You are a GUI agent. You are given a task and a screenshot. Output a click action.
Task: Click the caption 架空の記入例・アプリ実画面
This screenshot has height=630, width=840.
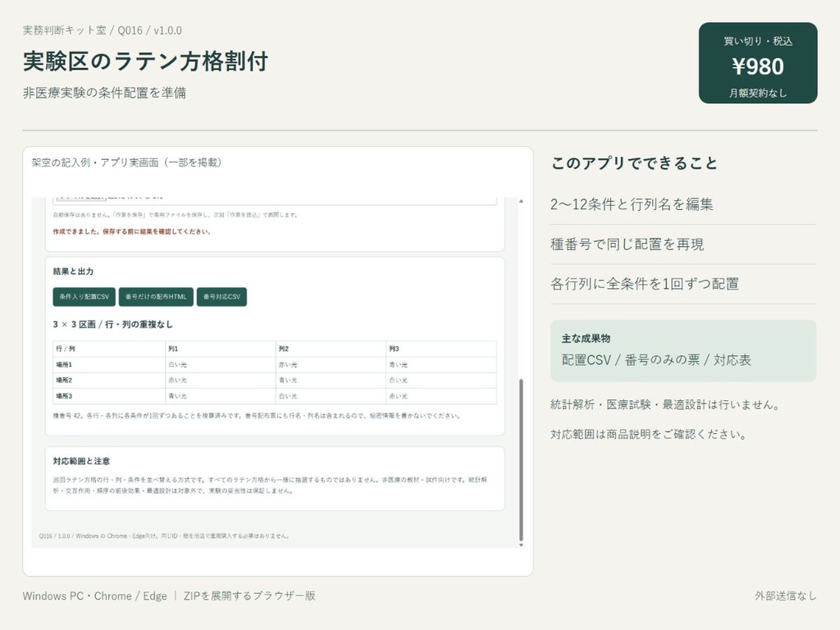(126, 162)
